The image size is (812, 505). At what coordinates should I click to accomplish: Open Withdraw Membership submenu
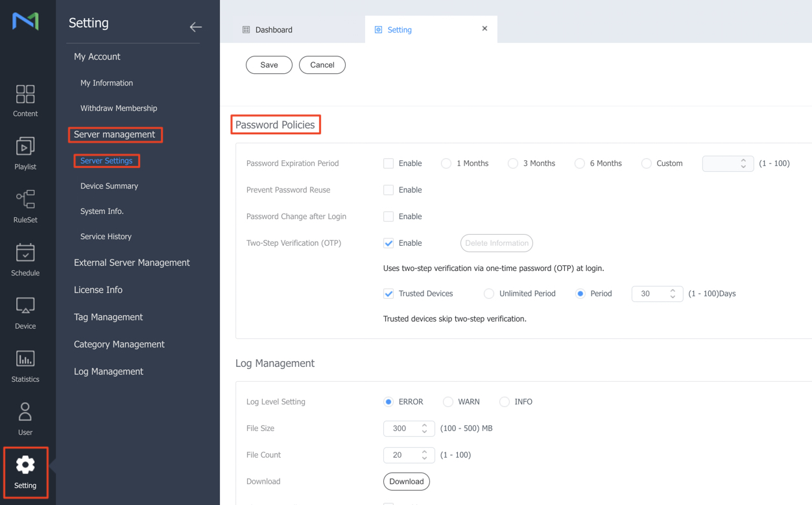[x=119, y=108]
